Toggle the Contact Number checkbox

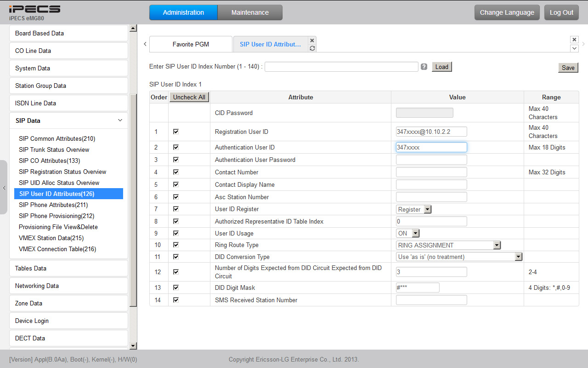point(176,172)
